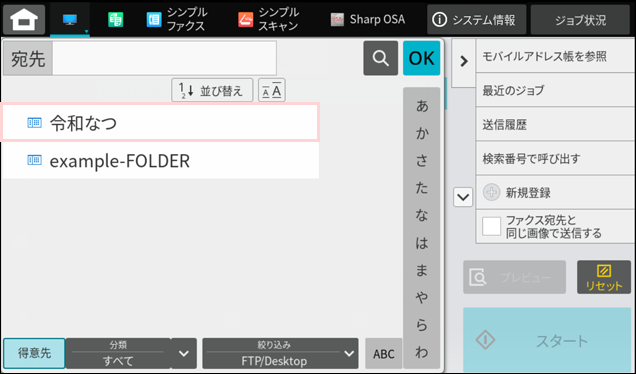
Task: Open Sharp OSA application
Action: pos(367,19)
